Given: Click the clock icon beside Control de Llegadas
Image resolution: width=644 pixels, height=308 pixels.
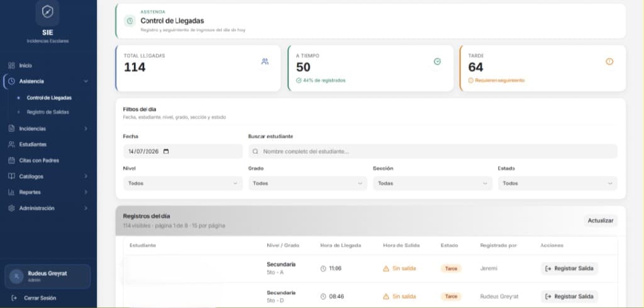Looking at the screenshot, I should click(x=130, y=21).
